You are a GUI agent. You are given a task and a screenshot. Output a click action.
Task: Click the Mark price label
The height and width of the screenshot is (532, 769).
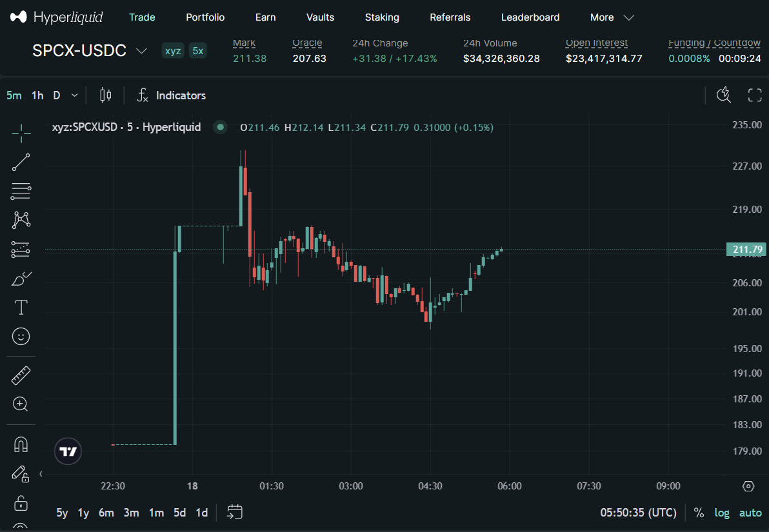coord(245,43)
